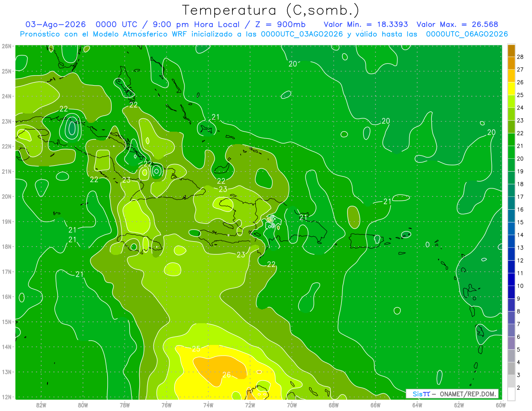Screen dimensions: 532x411
Task: Click the '18N' latitude axis label
Action: pos(7,247)
